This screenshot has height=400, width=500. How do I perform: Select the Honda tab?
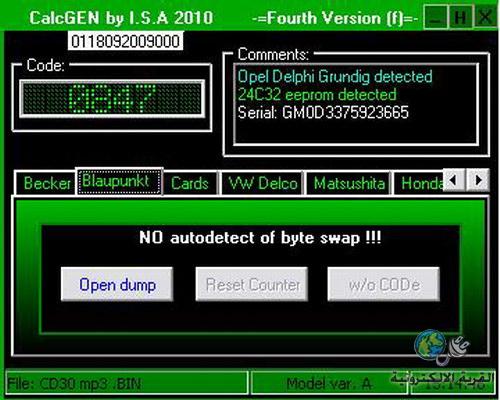419,183
